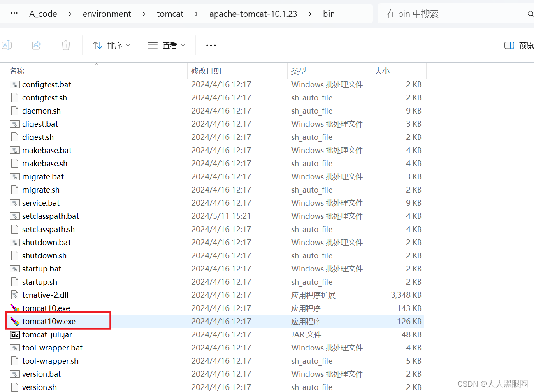
Task: Expand chevron after tomcat breadcrumb
Action: point(196,14)
